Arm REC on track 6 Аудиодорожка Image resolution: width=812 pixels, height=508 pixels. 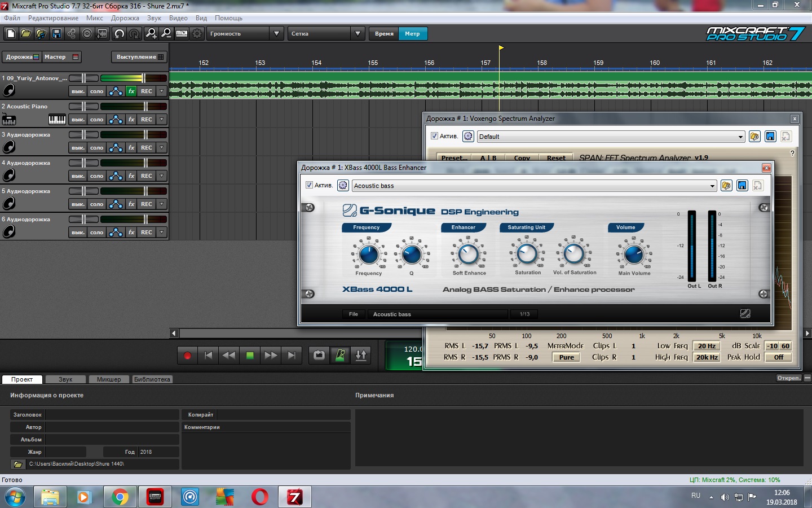point(147,232)
